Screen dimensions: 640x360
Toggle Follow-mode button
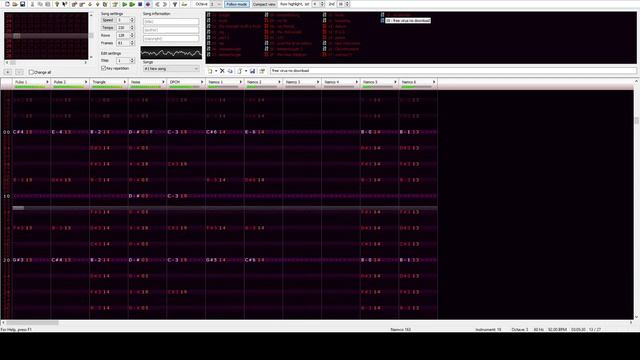(237, 4)
